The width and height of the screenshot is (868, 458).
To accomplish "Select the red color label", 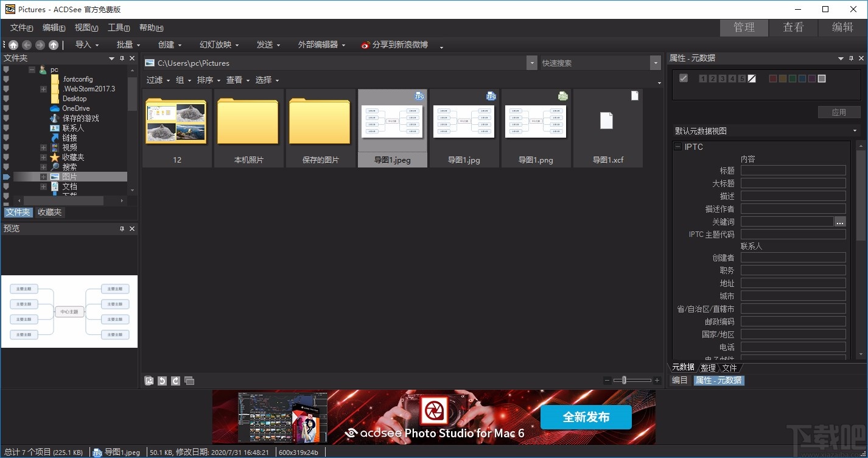I will pos(773,79).
